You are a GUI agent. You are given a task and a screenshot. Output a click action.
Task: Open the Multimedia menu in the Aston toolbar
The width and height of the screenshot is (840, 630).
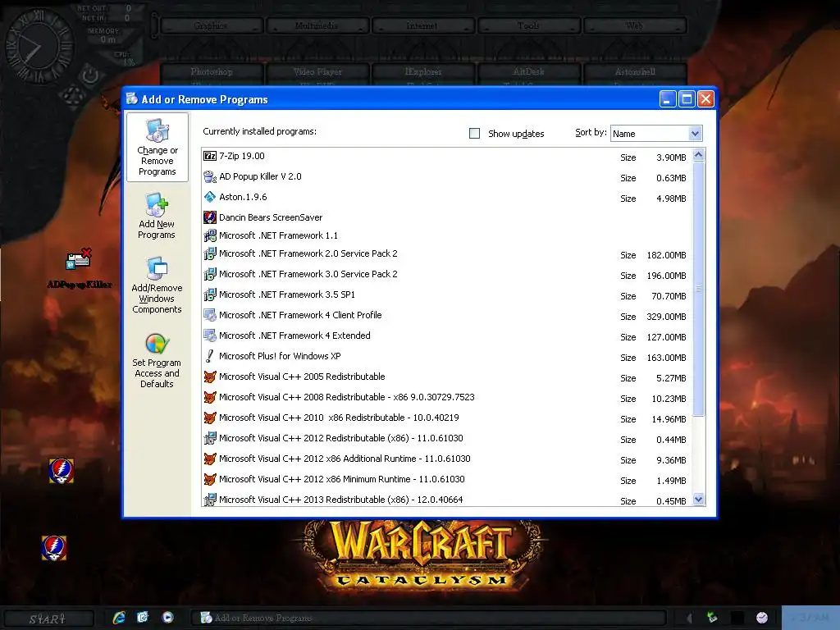[x=317, y=25]
